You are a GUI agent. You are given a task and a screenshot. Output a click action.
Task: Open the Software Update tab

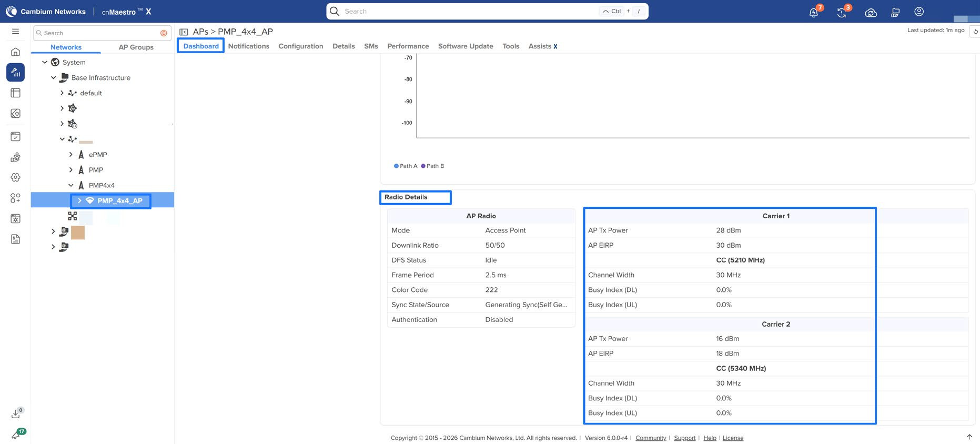(x=466, y=46)
